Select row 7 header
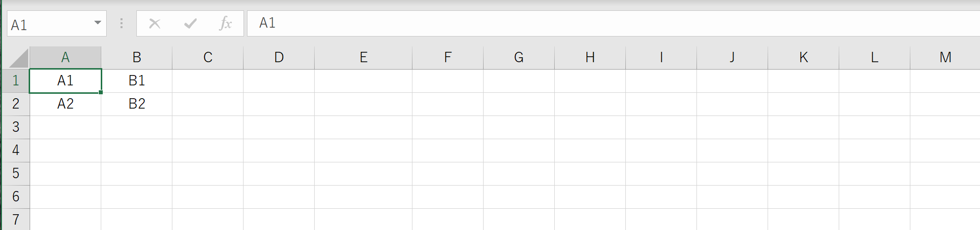Image resolution: width=980 pixels, height=230 pixels. coord(16,219)
